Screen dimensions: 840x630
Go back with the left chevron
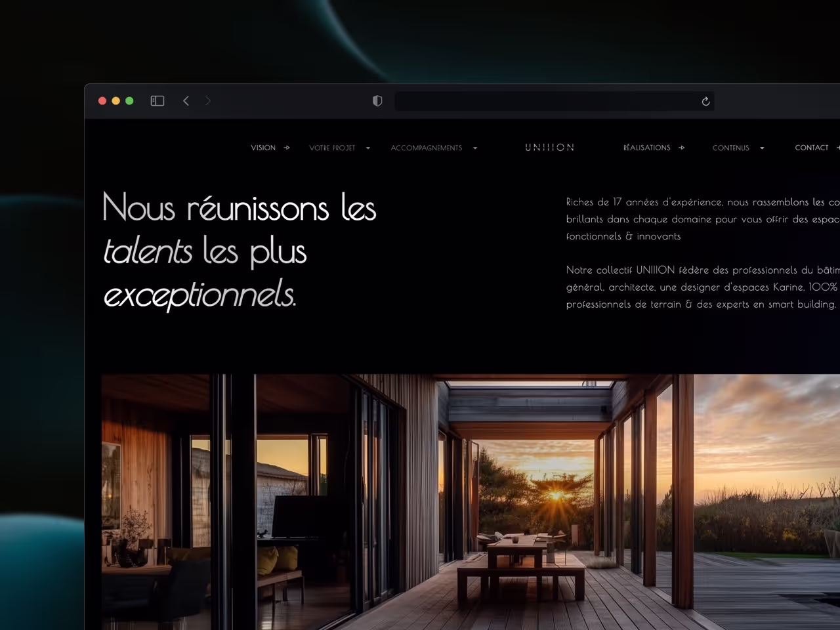pos(186,101)
